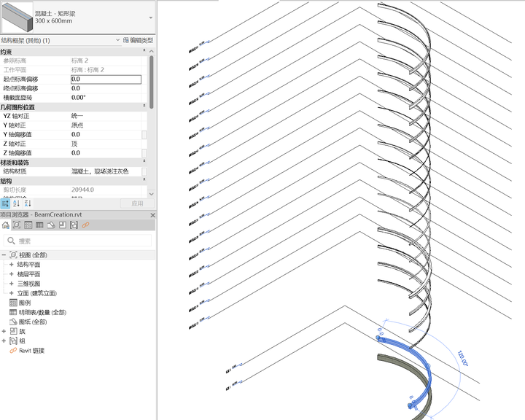Click the views filter icon in project browser toolbar
The width and height of the screenshot is (525, 420).
[17, 225]
